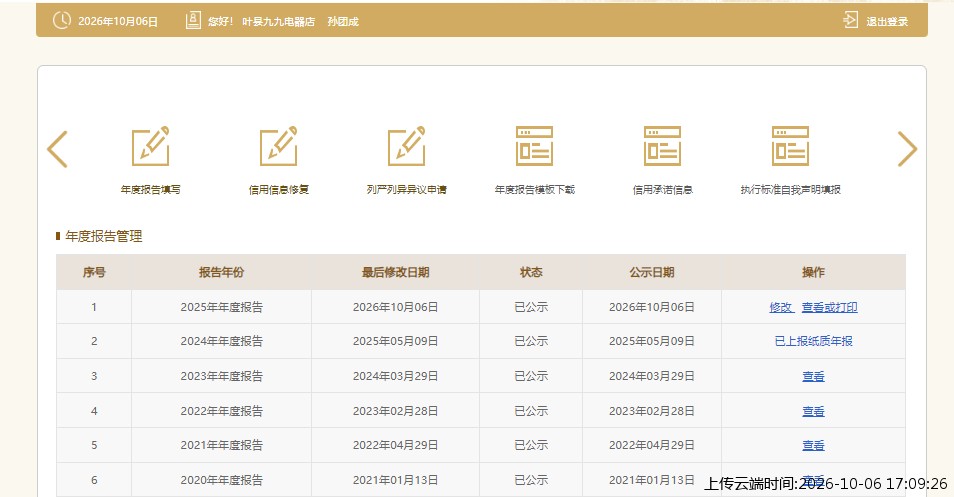View the 2021年年度报告 via 查看 link
The width and height of the screenshot is (954, 497).
pyautogui.click(x=813, y=445)
